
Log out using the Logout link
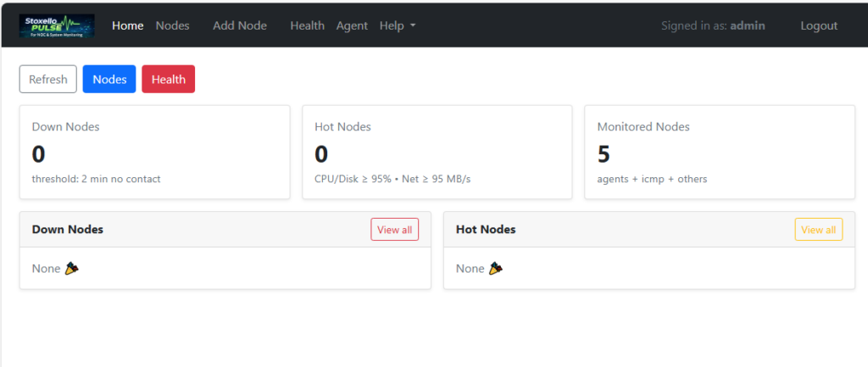(819, 25)
